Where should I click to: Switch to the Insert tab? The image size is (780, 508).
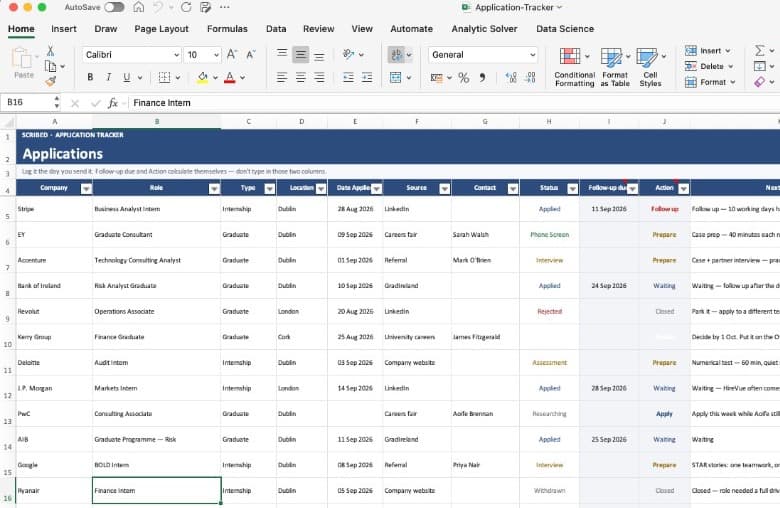(x=64, y=29)
